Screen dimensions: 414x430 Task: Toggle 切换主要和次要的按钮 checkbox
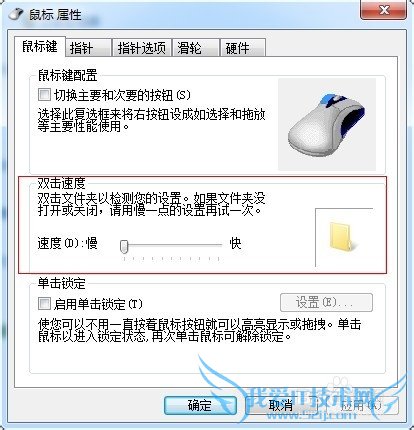coord(44,95)
